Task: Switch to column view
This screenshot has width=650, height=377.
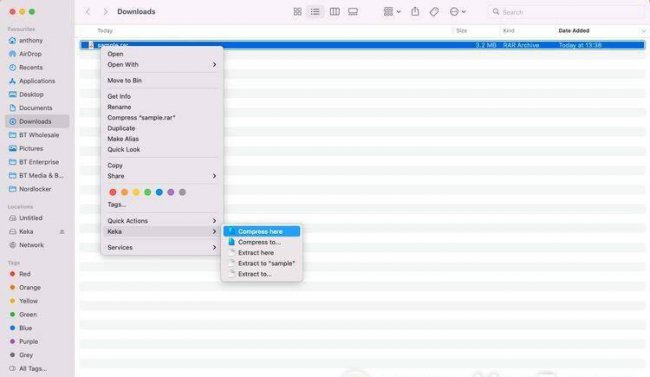Action: tap(335, 12)
